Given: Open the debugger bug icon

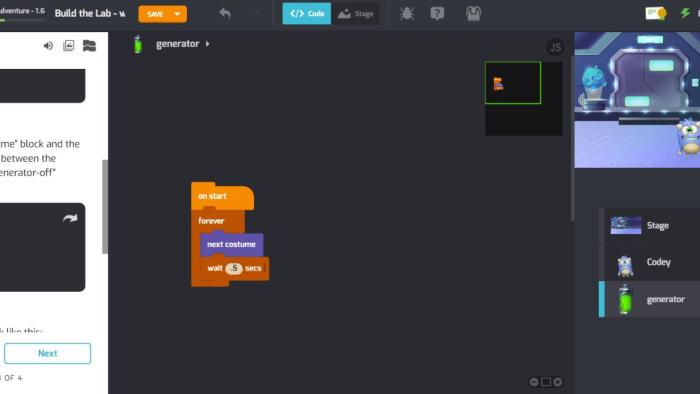Looking at the screenshot, I should [407, 14].
